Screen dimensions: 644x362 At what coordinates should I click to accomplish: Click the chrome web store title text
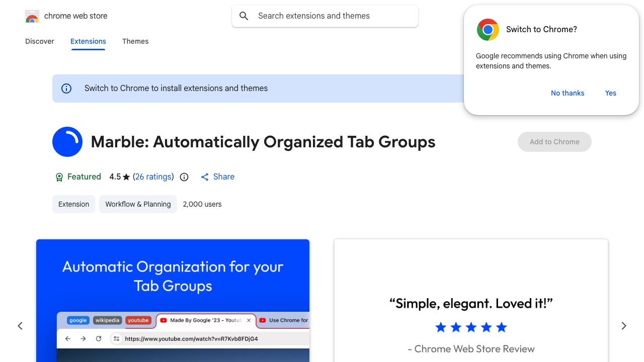click(76, 16)
